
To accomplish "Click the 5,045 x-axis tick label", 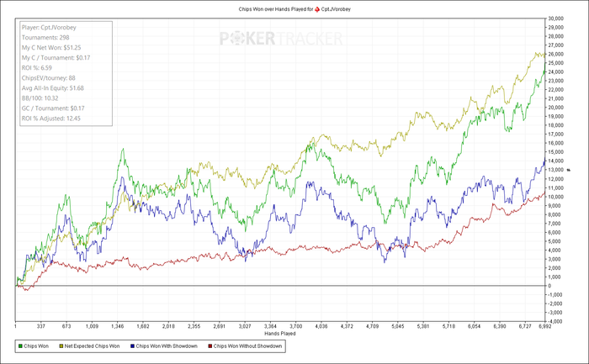I will (398, 326).
